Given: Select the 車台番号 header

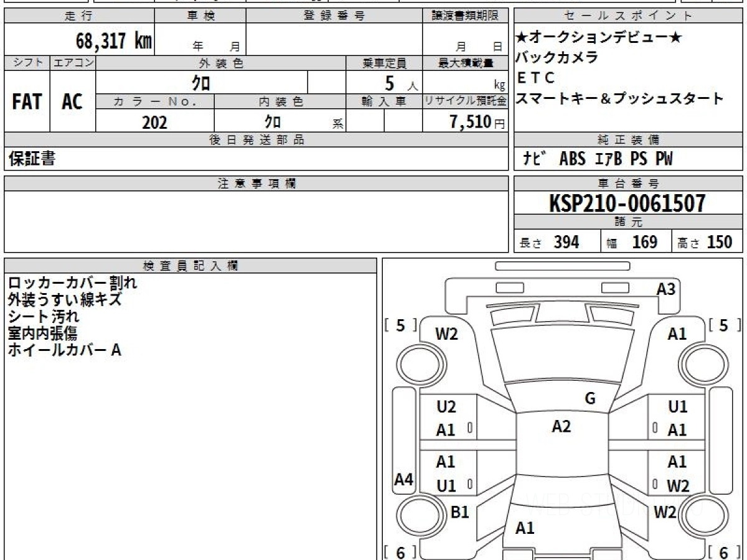Looking at the screenshot, I should click(629, 184).
